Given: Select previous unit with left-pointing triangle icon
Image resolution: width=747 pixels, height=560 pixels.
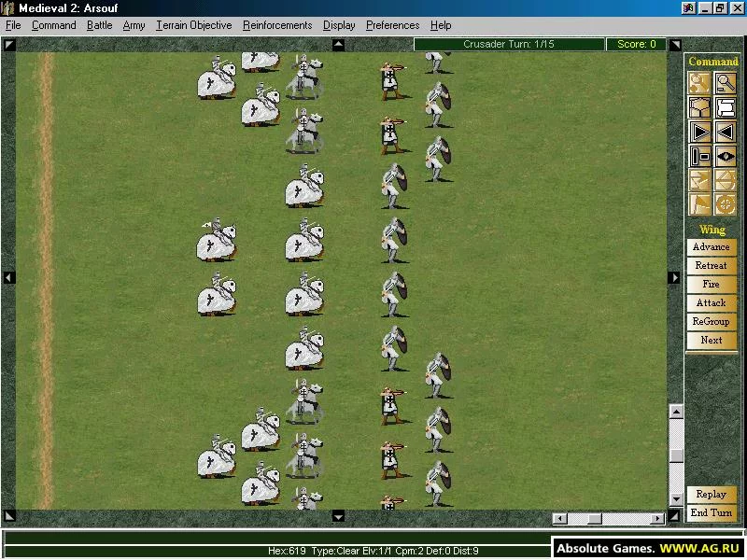Looking at the screenshot, I should 726,132.
